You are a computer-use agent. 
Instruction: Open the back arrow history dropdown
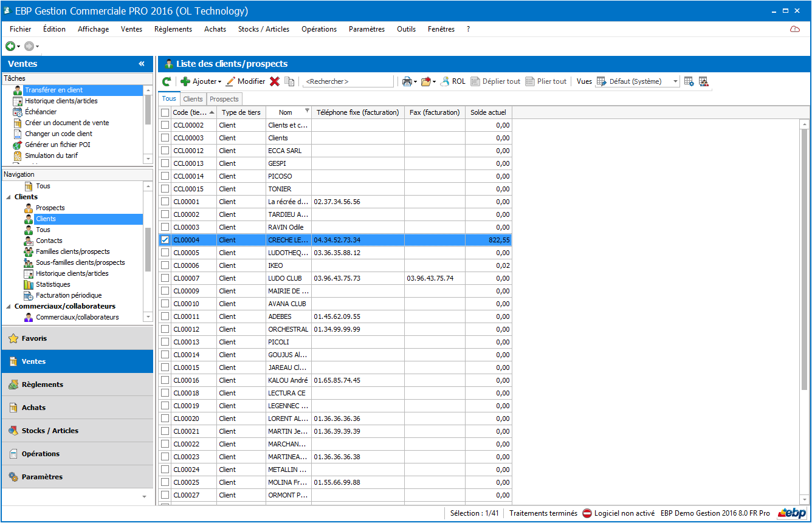(x=18, y=47)
